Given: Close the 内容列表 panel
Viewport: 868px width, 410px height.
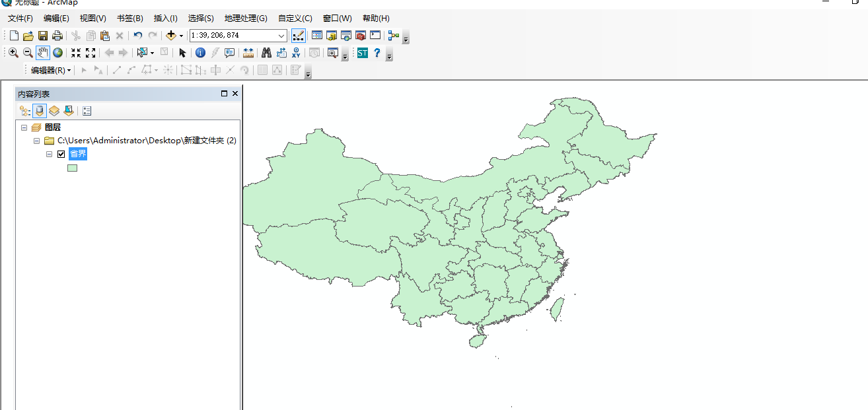Looking at the screenshot, I should tap(235, 94).
